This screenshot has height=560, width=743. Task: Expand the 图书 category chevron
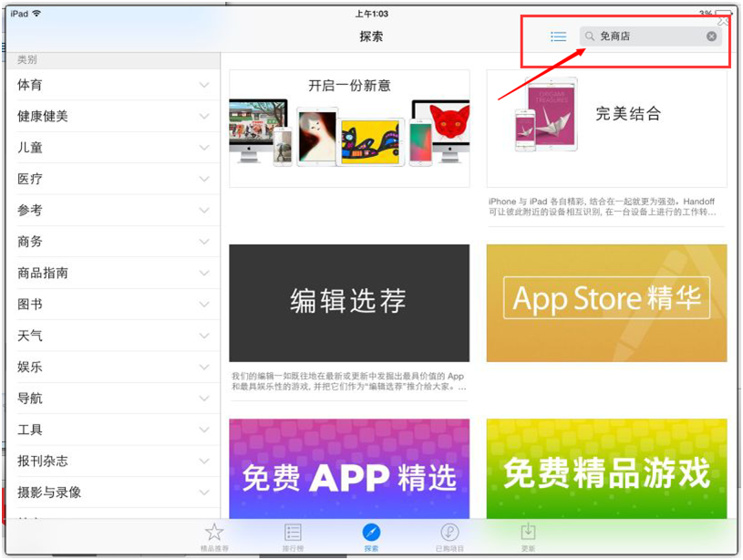point(204,305)
